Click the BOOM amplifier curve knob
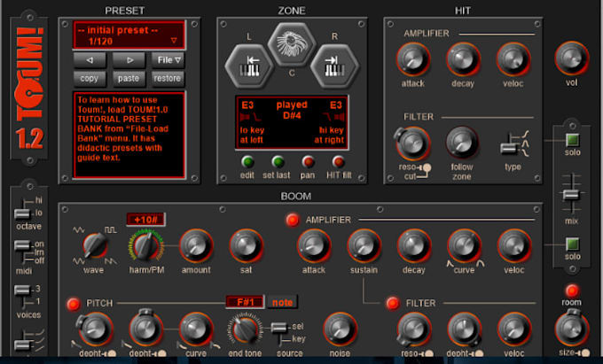 tap(464, 246)
